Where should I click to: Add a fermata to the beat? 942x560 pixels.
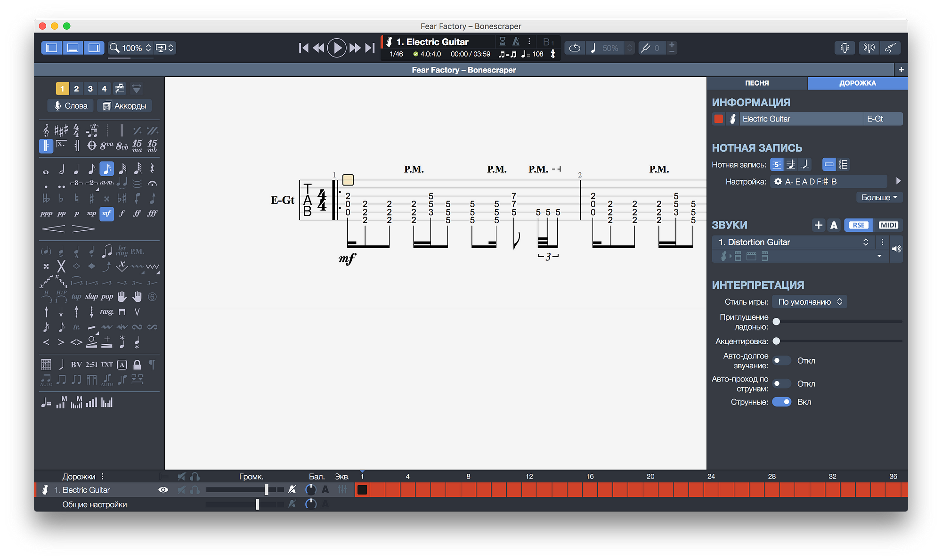[152, 184]
